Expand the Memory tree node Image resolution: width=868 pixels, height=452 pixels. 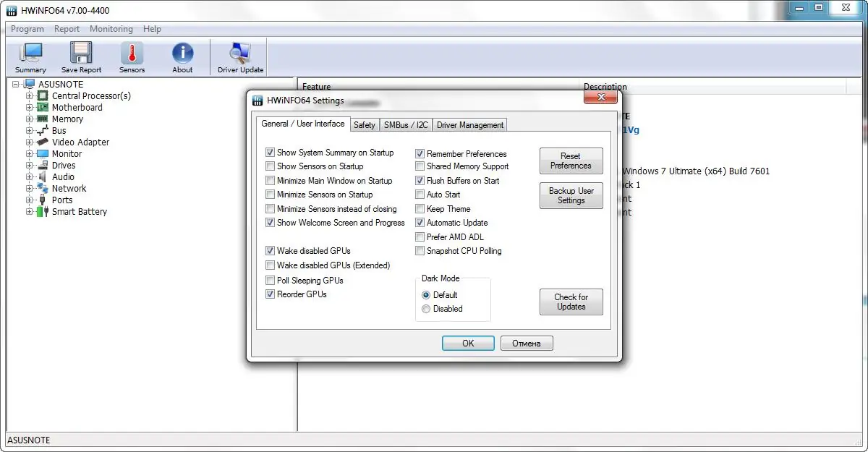click(x=30, y=119)
